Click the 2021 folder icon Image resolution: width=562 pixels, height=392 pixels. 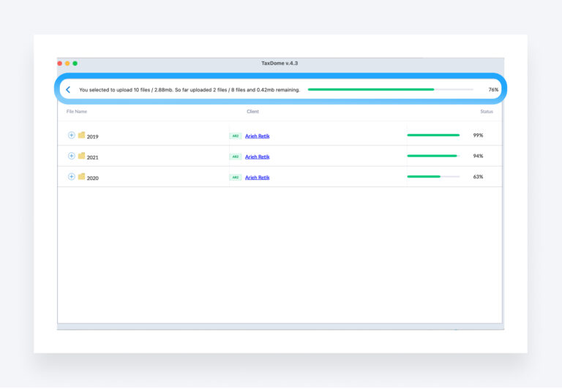click(82, 156)
